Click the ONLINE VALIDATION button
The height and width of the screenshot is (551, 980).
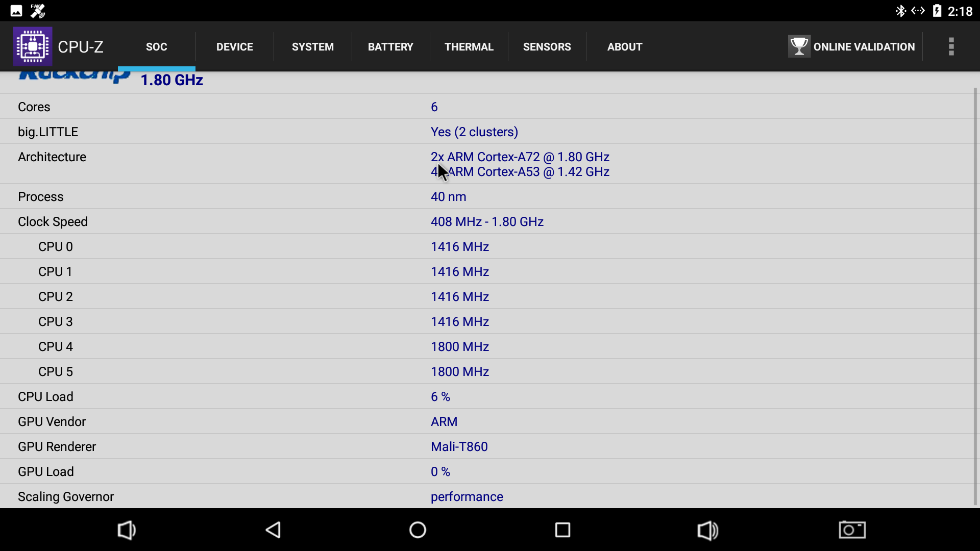(x=851, y=46)
